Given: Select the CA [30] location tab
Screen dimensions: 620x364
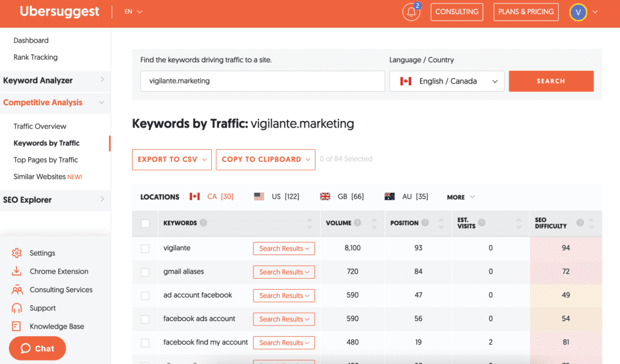Looking at the screenshot, I should (x=211, y=197).
